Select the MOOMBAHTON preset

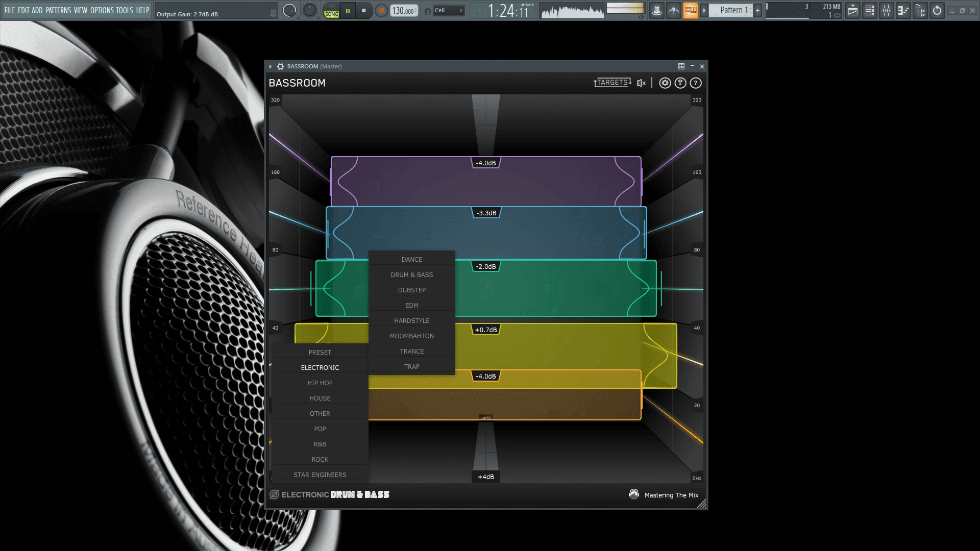(412, 336)
